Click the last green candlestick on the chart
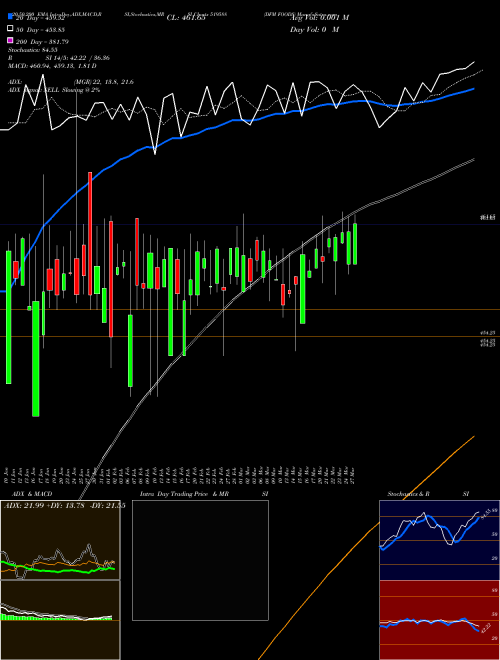 point(355,244)
